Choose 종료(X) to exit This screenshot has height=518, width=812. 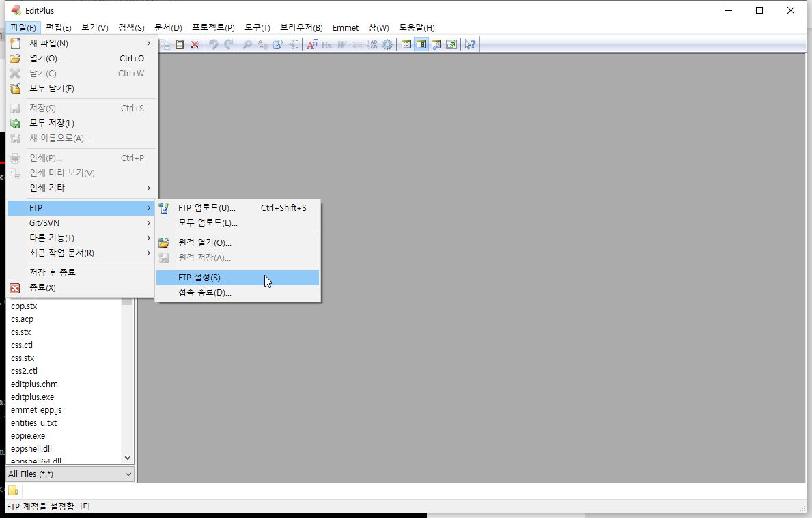[81, 288]
